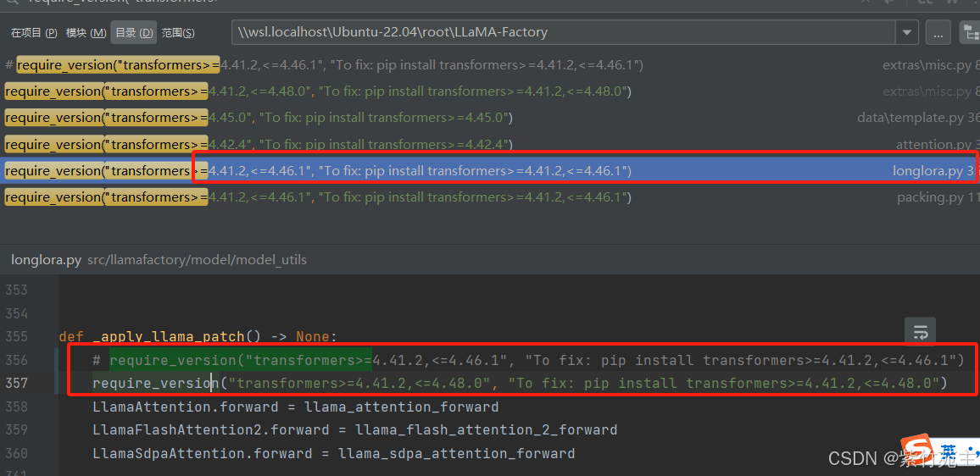980x476 pixels.
Task: Select the >=4.42.4 result in attention.py
Action: tap(490, 144)
